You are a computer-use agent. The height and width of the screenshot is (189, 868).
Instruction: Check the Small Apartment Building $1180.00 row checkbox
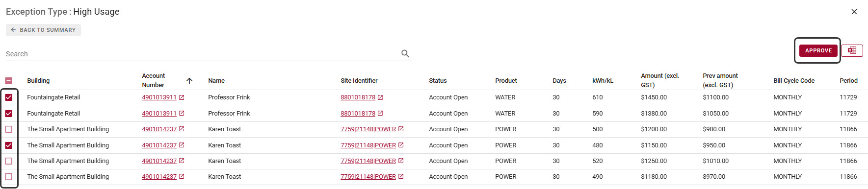(x=9, y=177)
